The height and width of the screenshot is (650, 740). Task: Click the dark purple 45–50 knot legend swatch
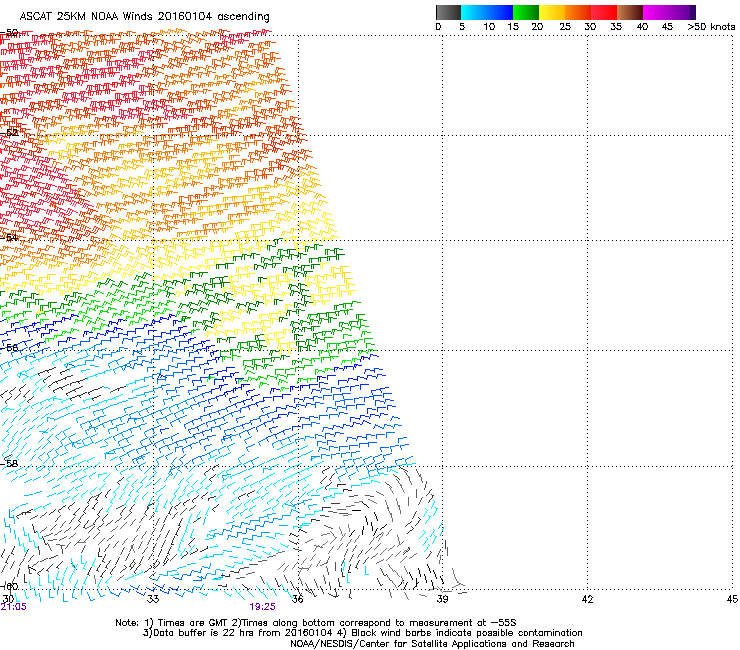coord(682,12)
